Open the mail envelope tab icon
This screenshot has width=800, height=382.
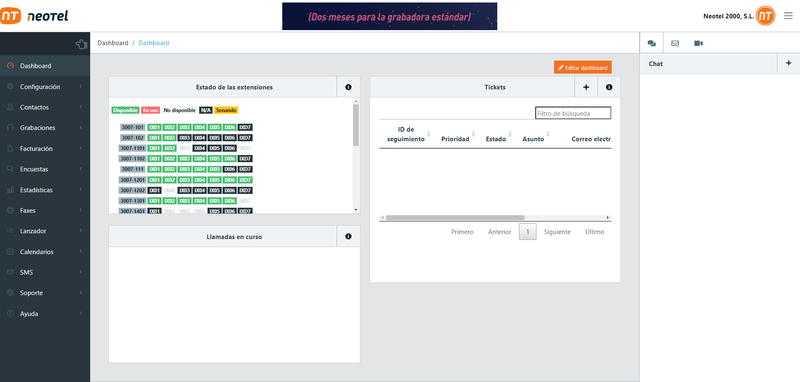675,43
